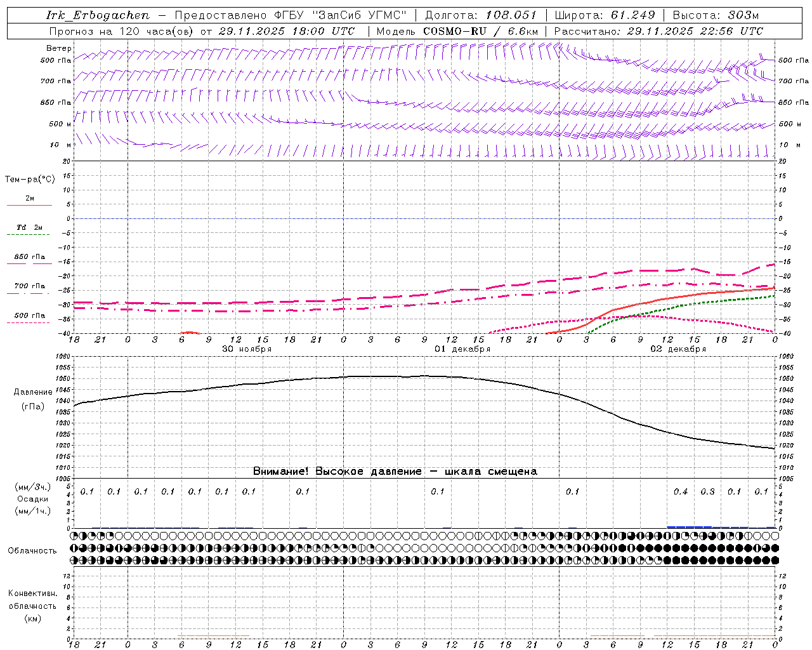
Task: Click the right-side 850 гПа wind label
Action: click(x=794, y=102)
